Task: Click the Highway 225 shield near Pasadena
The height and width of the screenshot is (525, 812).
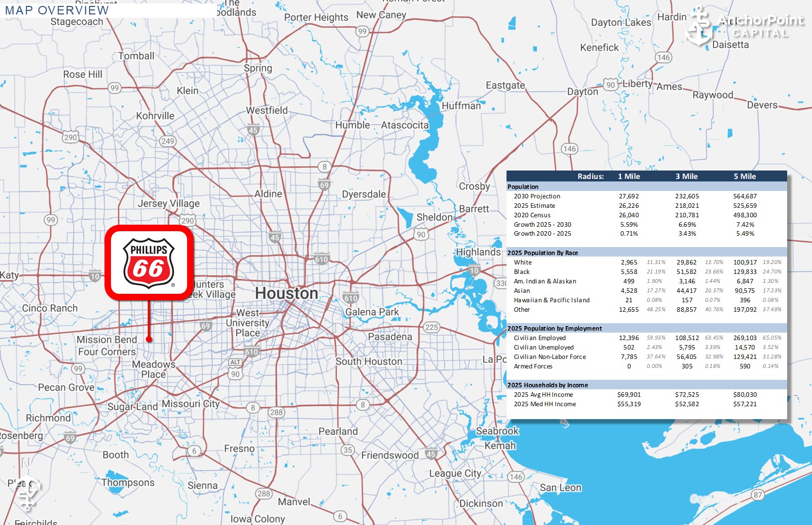Action: 431,327
